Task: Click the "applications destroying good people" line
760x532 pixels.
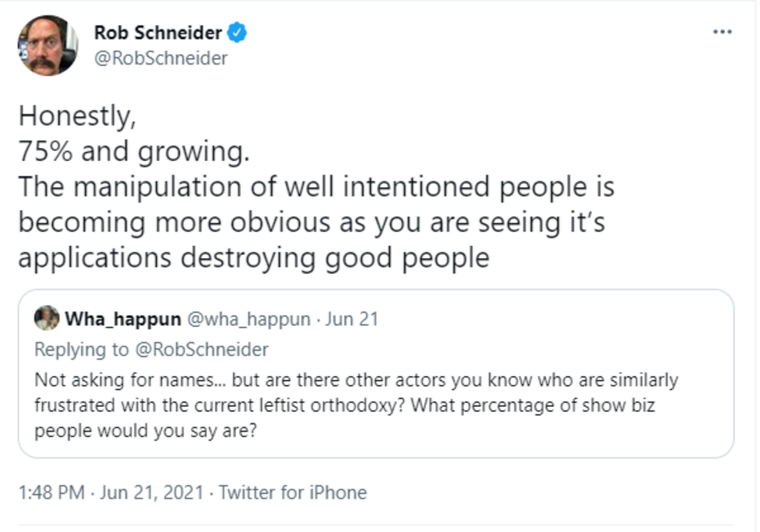Action: pyautogui.click(x=253, y=257)
